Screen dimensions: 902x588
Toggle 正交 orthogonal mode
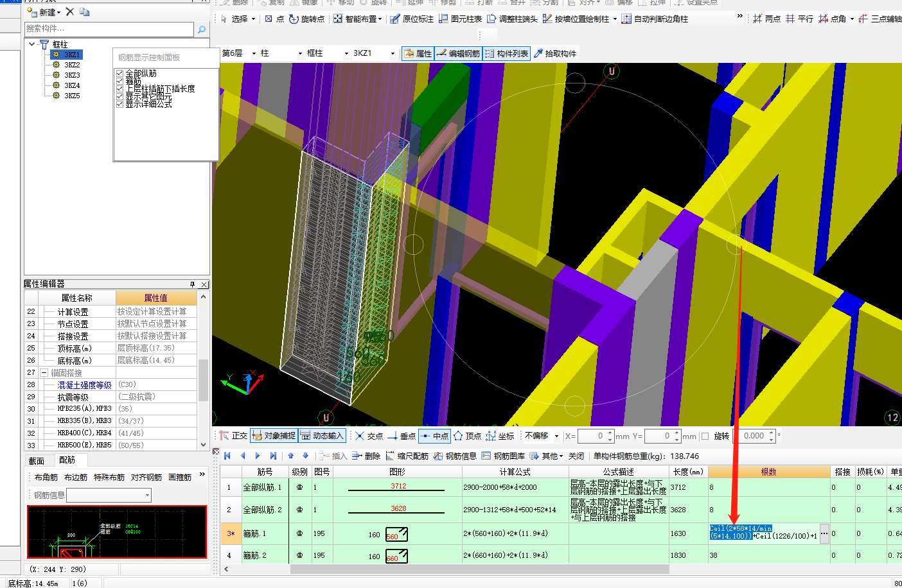coord(233,436)
